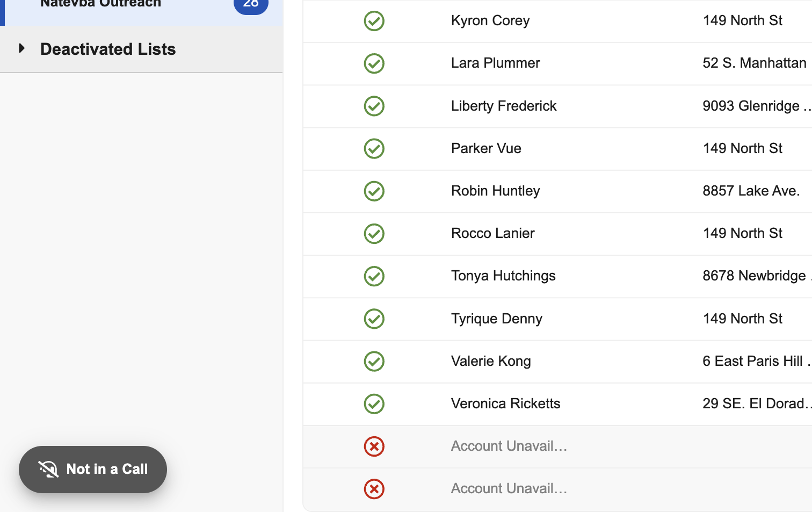Click last red X unavailable account icon
The image size is (812, 512).
coord(374,489)
